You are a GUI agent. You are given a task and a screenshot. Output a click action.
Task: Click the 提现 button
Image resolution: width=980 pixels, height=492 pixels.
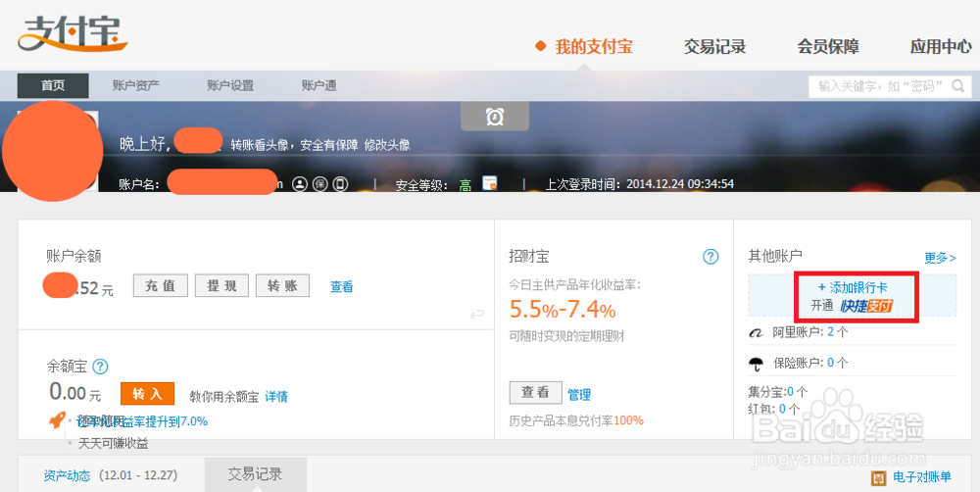(221, 286)
